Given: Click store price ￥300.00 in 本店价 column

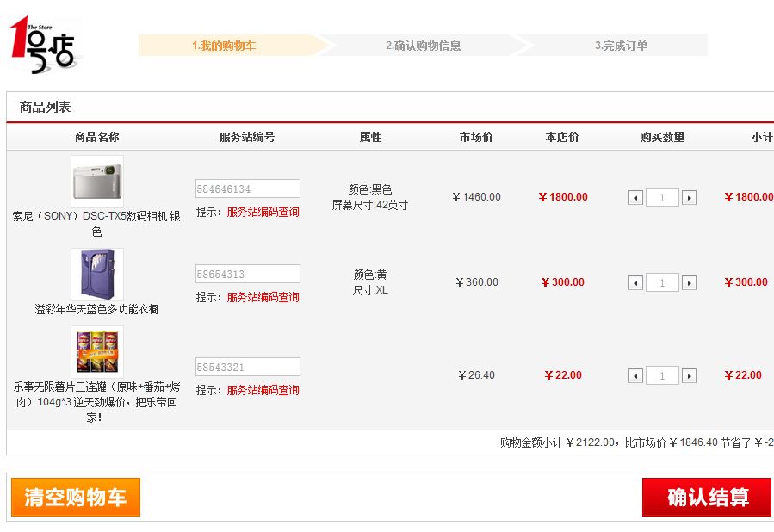Looking at the screenshot, I should coord(563,282).
